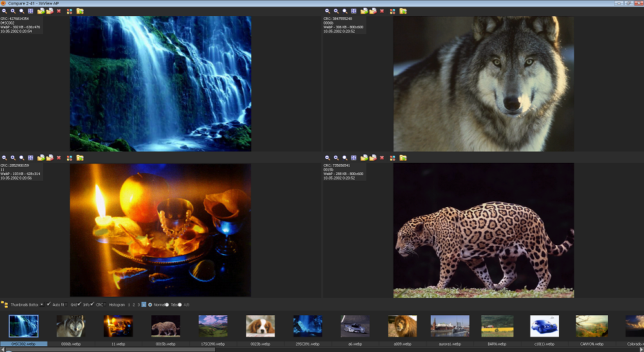Click folder with green arrow above jaguar image

coord(403,158)
